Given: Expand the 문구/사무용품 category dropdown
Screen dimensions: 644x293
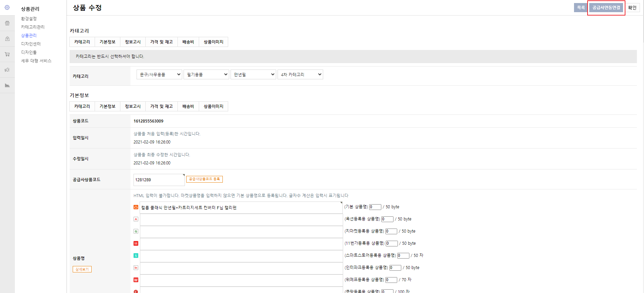Looking at the screenshot, I should click(x=159, y=75).
